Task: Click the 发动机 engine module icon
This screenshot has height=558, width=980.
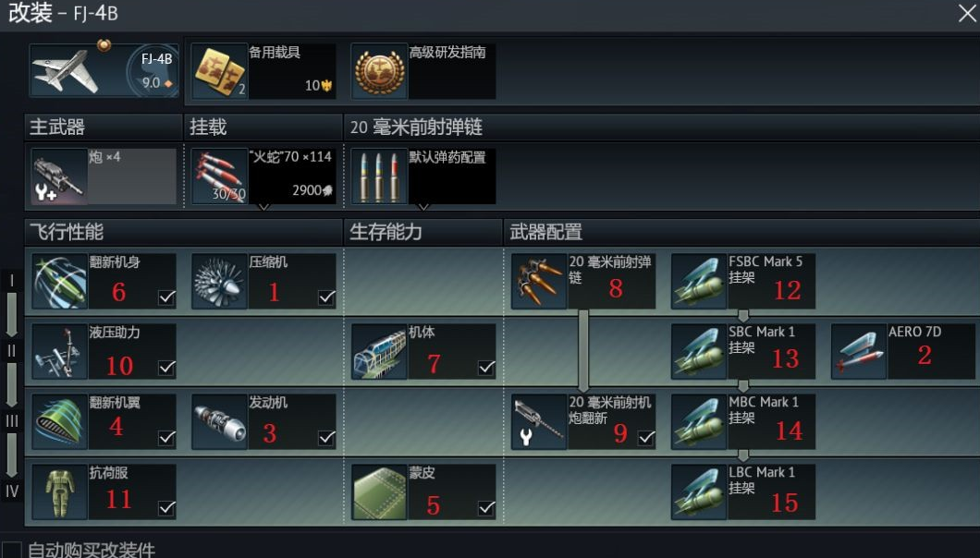Action: click(219, 422)
